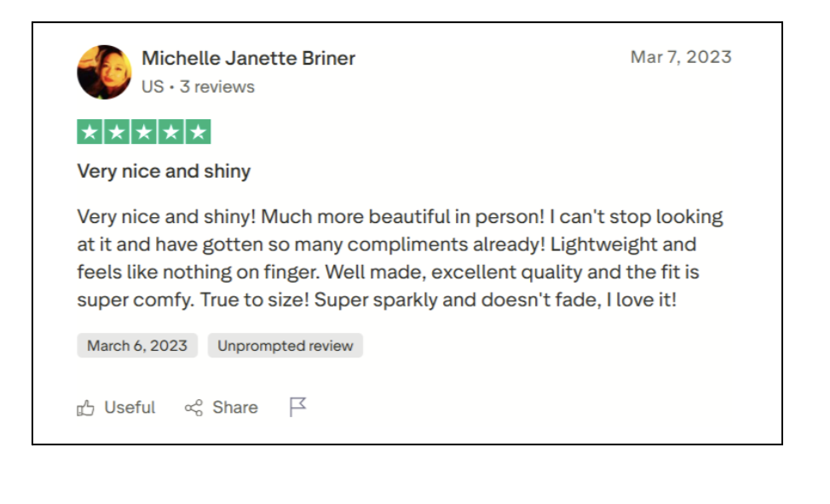The width and height of the screenshot is (830, 504).
Task: Open the Michelle Janette Briner name link
Action: (248, 59)
